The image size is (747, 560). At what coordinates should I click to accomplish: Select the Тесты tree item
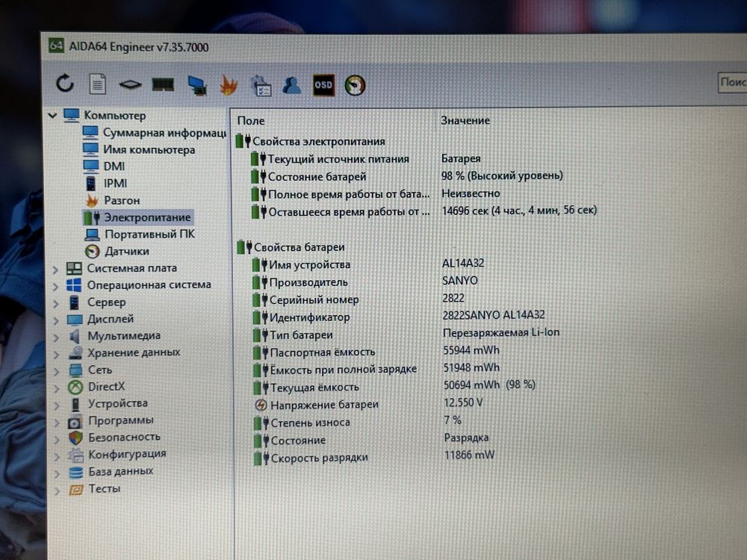95,488
